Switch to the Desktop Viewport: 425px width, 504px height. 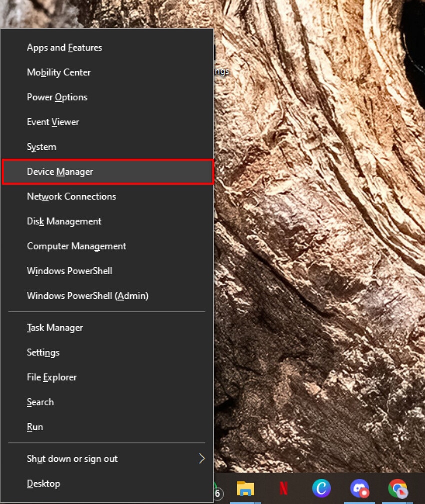[x=43, y=483]
